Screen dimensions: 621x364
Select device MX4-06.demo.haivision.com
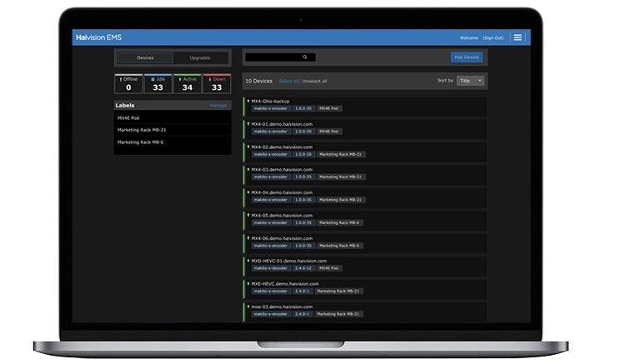pos(365,244)
